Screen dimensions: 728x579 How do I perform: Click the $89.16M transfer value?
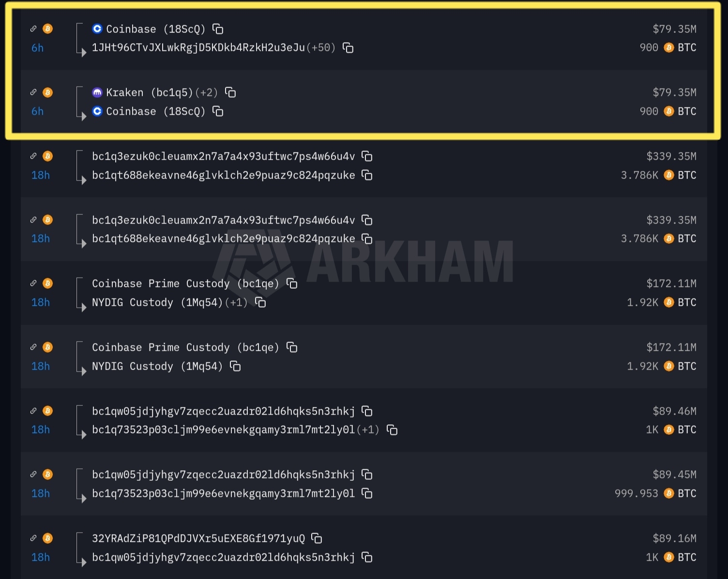[x=675, y=538]
